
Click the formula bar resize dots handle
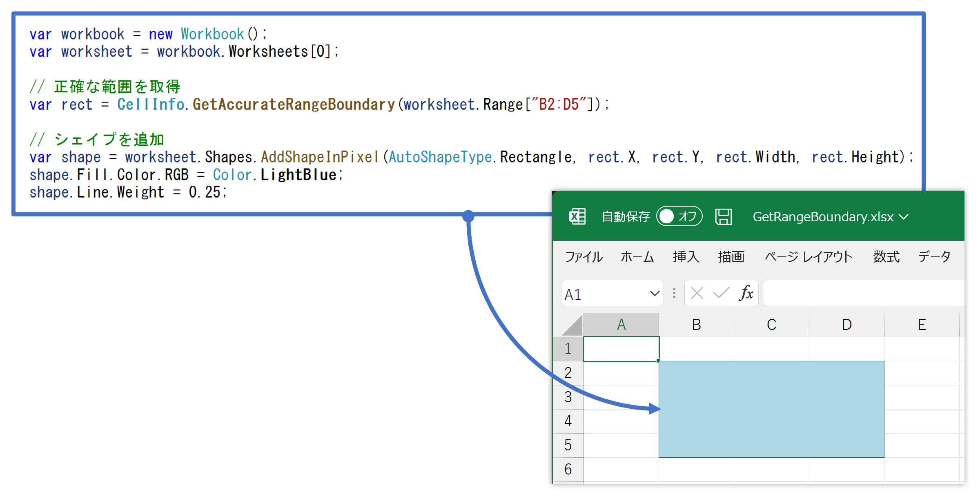[674, 293]
